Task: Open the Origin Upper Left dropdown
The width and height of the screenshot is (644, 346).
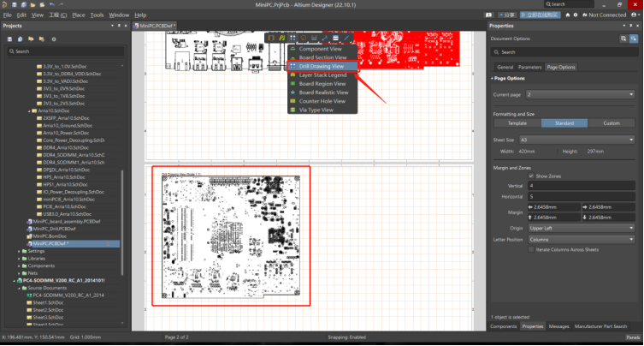Action: [583, 229]
